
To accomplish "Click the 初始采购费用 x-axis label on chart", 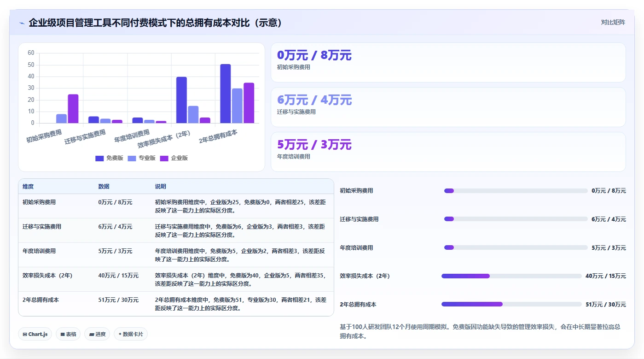I will (45, 136).
